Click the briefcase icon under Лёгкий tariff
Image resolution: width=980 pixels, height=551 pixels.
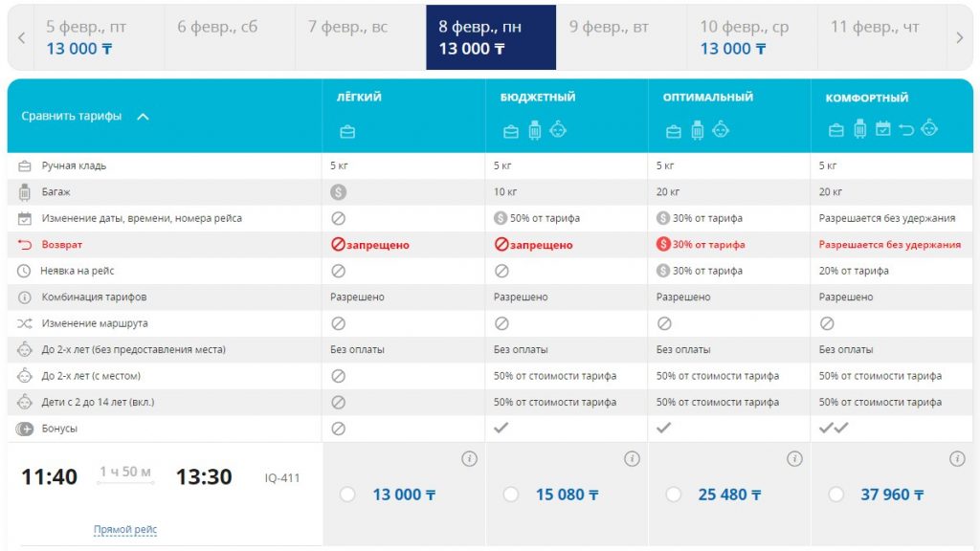pos(347,132)
